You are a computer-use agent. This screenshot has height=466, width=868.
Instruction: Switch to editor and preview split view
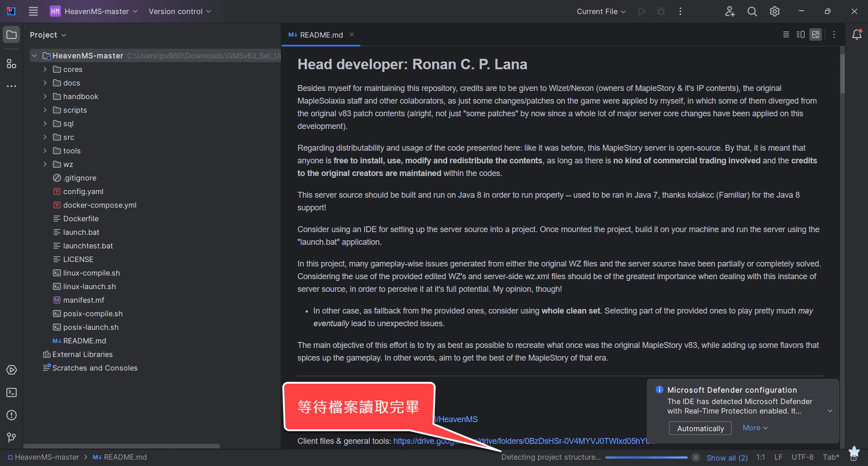pyautogui.click(x=801, y=34)
